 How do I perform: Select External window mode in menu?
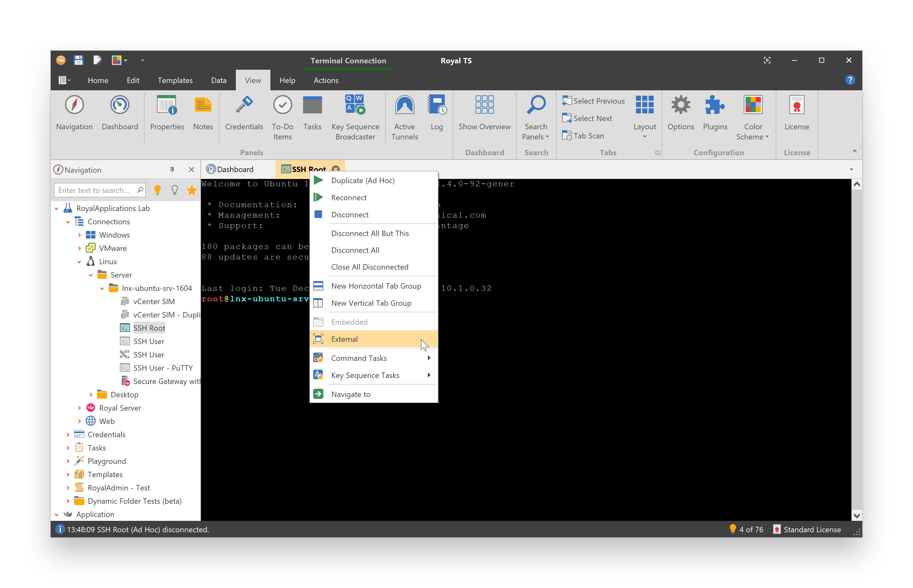(374, 339)
